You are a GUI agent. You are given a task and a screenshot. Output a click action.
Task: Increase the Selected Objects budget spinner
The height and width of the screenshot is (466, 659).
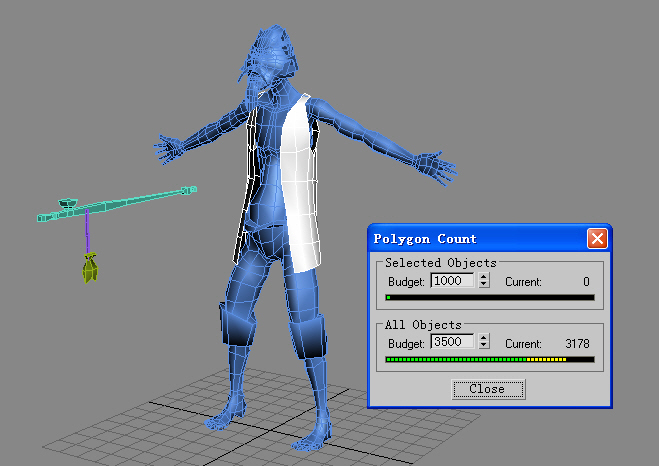point(484,278)
